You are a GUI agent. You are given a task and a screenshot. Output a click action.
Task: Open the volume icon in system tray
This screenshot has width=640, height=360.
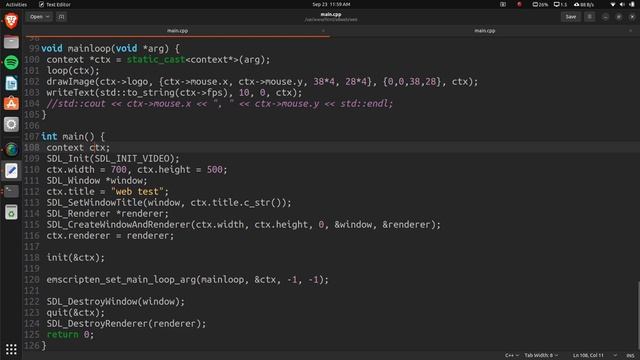(x=622, y=4)
